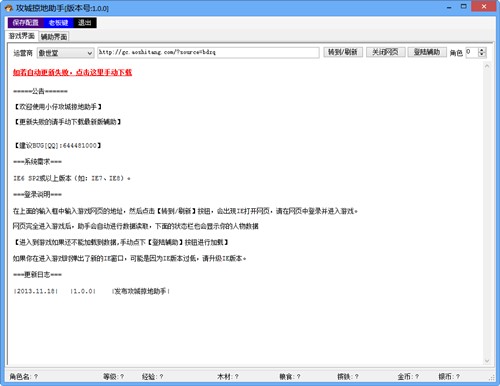500x386 pixels.
Task: Click the 镔铁 status bar entry
Action: 348,377
